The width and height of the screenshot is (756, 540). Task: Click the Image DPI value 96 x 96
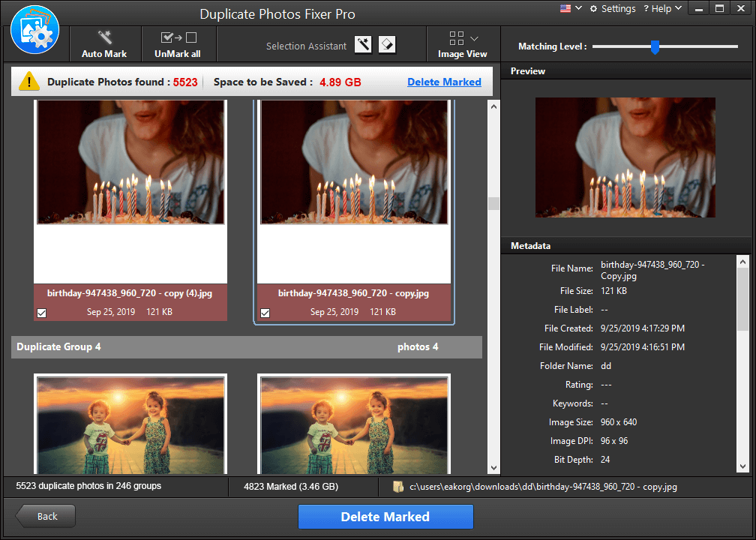click(x=614, y=441)
